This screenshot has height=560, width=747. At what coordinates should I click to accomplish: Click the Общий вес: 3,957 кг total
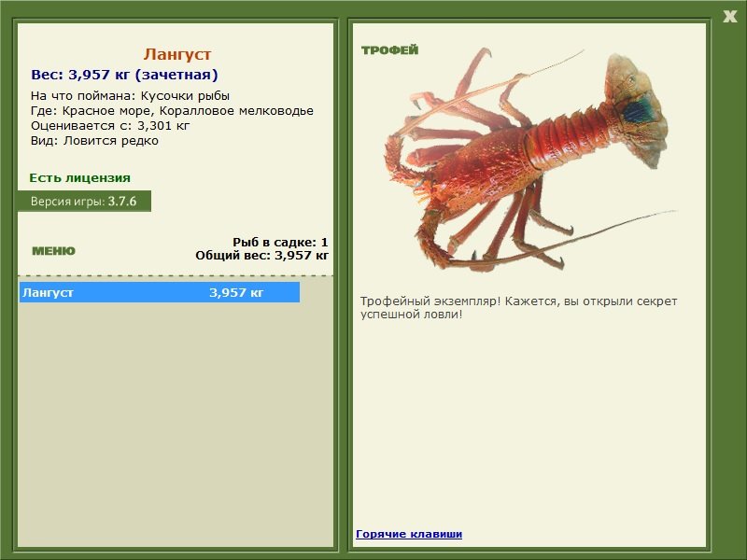point(261,255)
